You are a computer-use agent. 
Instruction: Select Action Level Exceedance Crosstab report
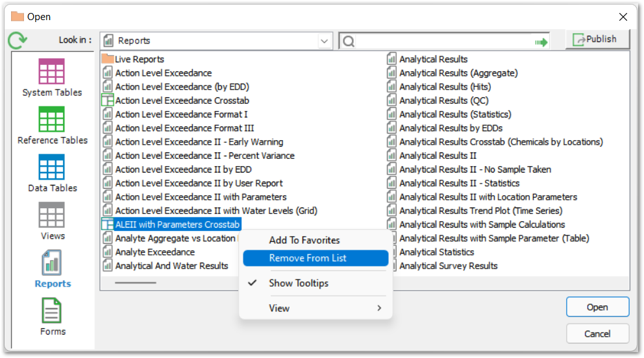182,101
